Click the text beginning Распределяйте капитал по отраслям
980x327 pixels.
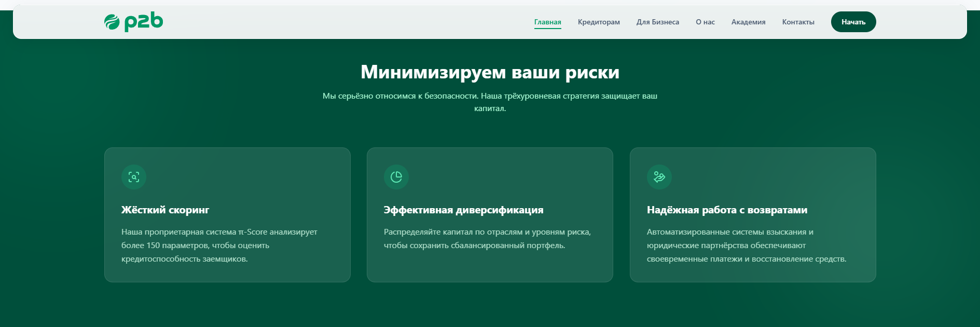click(488, 239)
